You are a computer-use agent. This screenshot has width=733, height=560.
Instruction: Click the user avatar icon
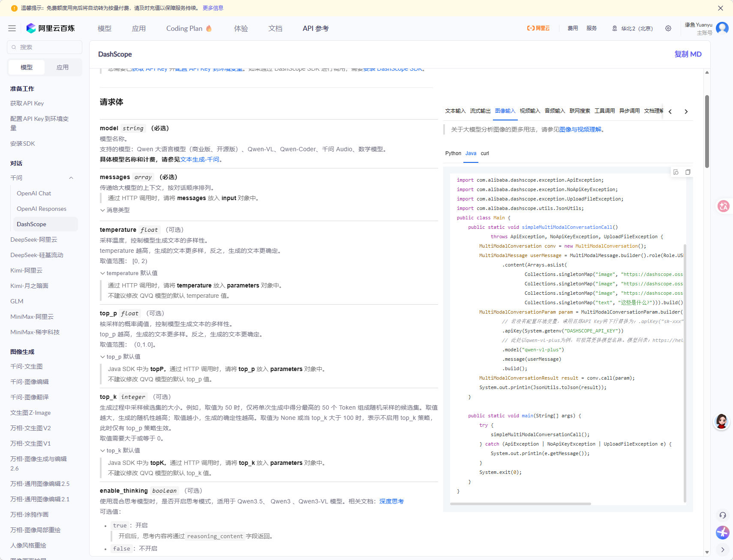(x=722, y=28)
